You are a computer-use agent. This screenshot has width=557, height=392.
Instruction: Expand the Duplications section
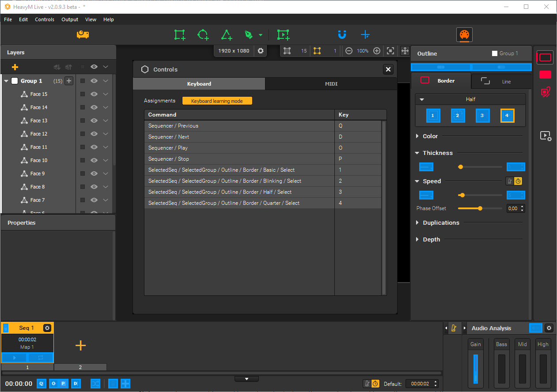(x=440, y=223)
